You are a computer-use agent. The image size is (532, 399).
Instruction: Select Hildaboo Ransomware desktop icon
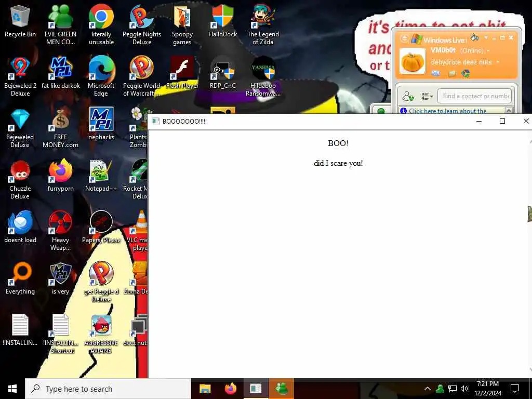coord(263,76)
